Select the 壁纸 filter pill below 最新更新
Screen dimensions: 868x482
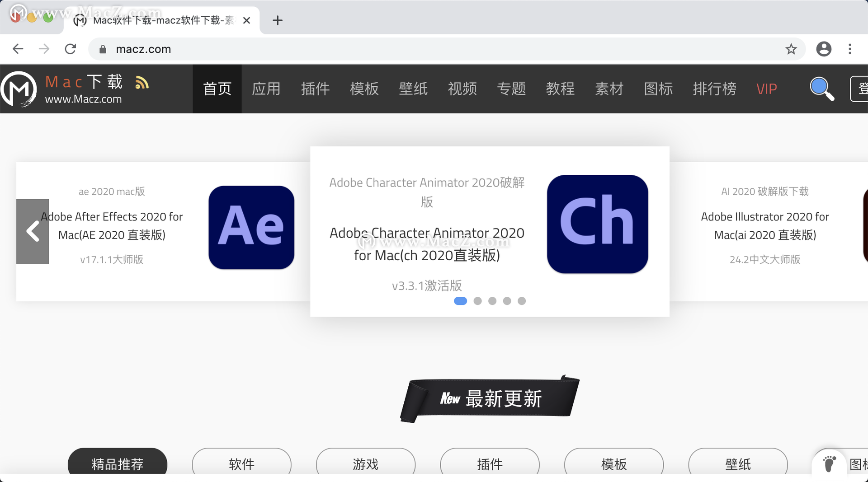[x=738, y=462]
